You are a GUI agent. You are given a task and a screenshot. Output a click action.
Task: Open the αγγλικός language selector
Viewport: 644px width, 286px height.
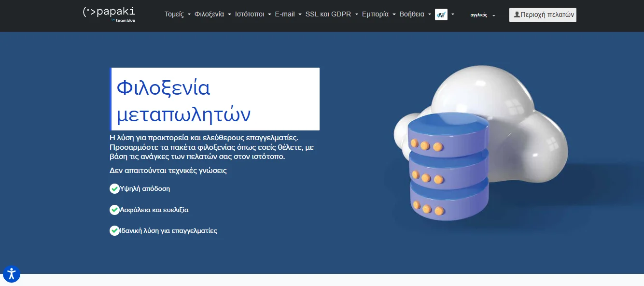click(x=483, y=15)
